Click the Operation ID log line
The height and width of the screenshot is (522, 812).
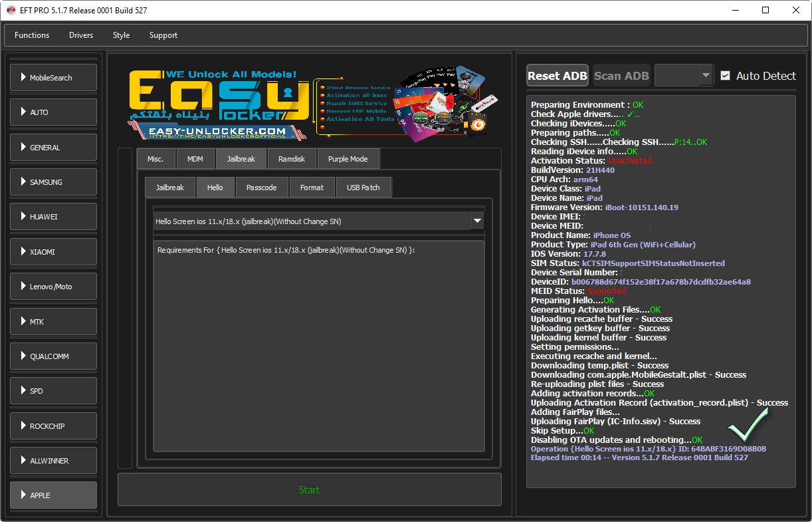coord(649,449)
